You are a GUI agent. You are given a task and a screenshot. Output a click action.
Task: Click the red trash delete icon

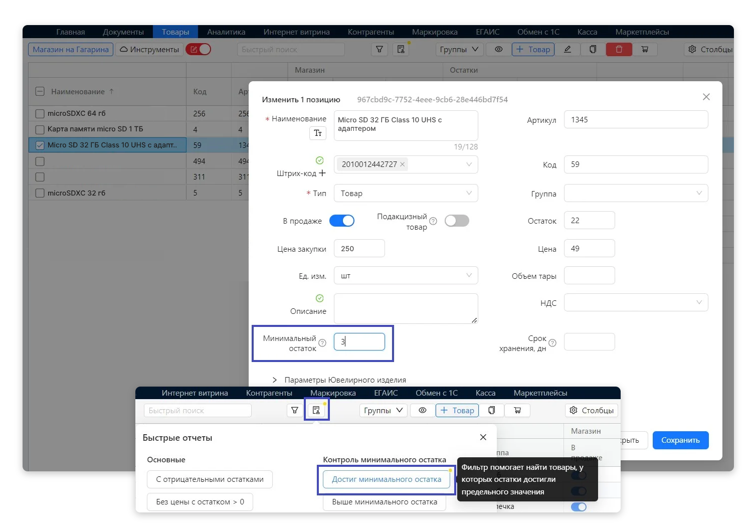click(619, 49)
